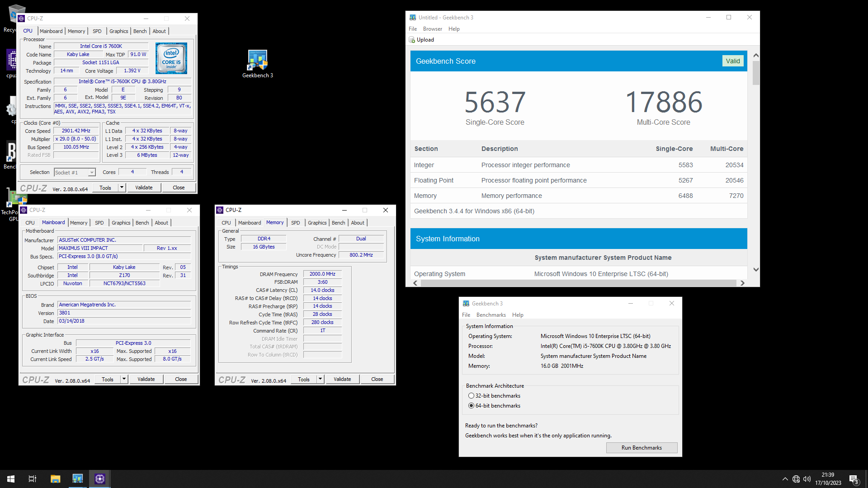Click scroll right arrow in Geekbench results
This screenshot has height=488, width=868.
pyautogui.click(x=742, y=283)
